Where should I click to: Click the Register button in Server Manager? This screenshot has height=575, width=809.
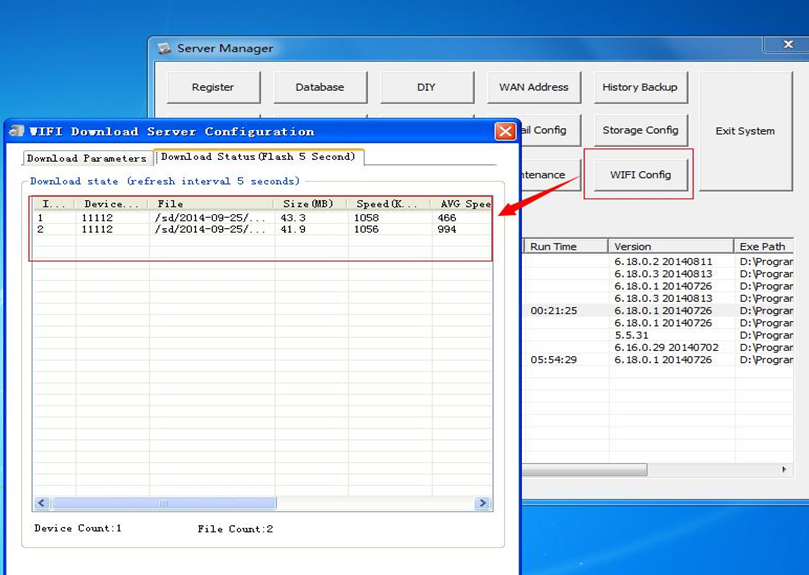point(213,87)
